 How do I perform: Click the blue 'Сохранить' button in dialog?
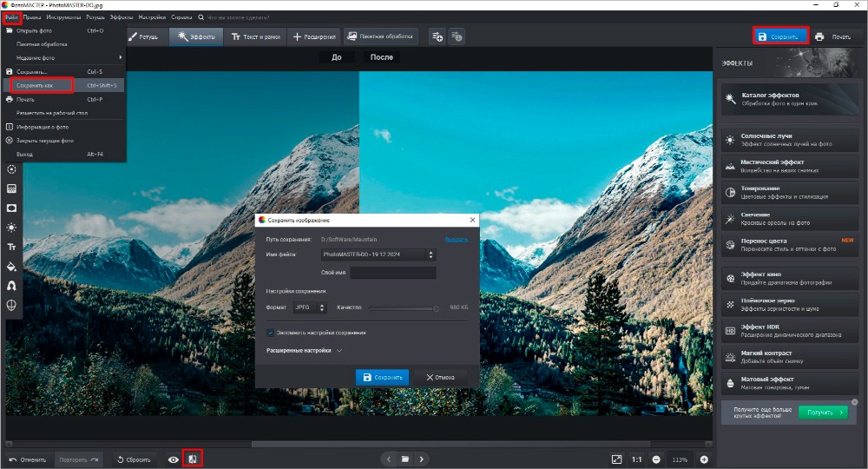(x=382, y=377)
